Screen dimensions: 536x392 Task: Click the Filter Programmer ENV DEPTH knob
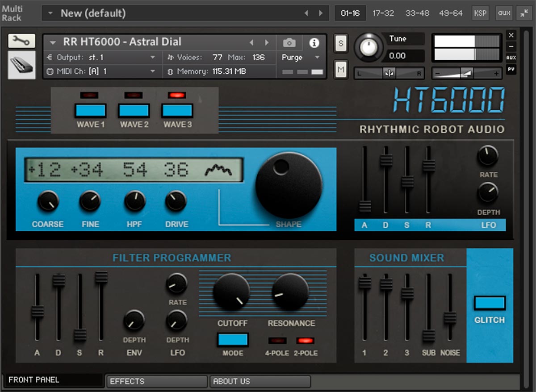[x=134, y=321]
